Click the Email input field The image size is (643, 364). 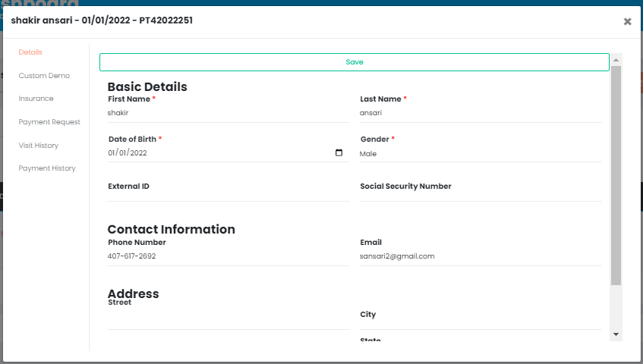480,256
